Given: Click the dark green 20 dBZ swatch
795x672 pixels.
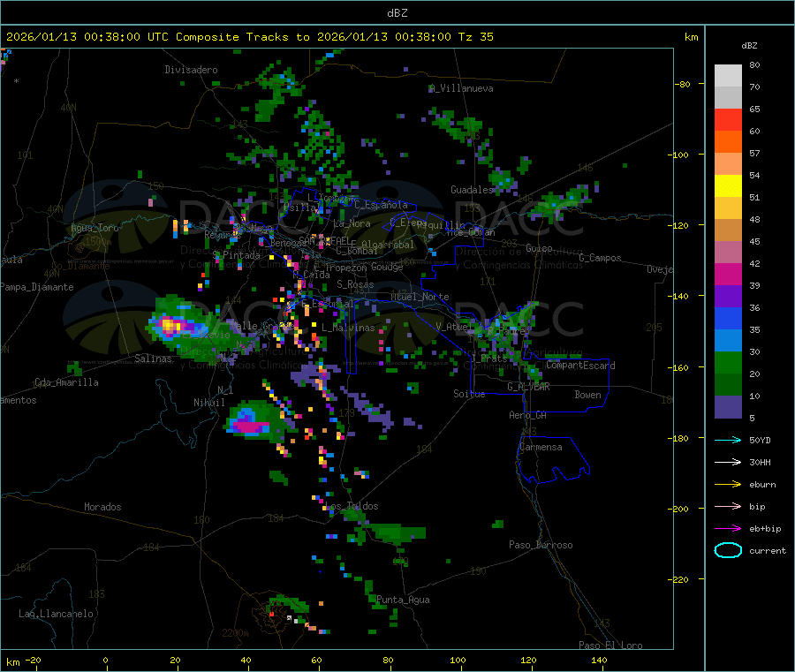Looking at the screenshot, I should pyautogui.click(x=728, y=384).
